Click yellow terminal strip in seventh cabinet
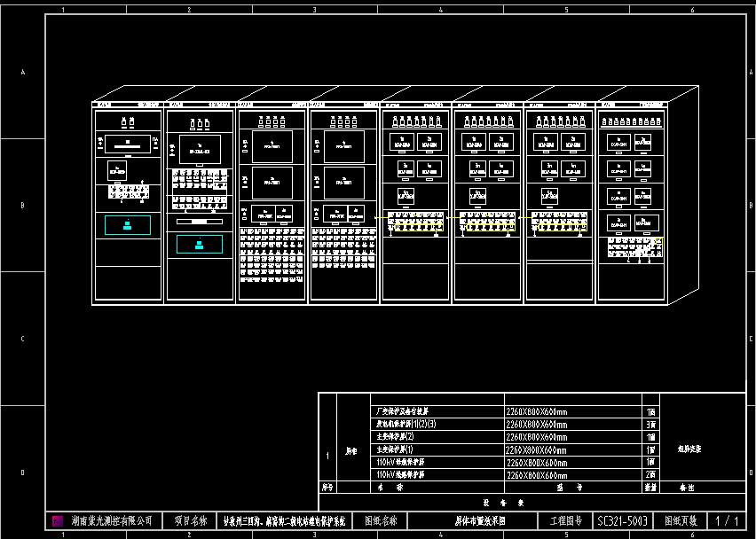 click(x=560, y=229)
